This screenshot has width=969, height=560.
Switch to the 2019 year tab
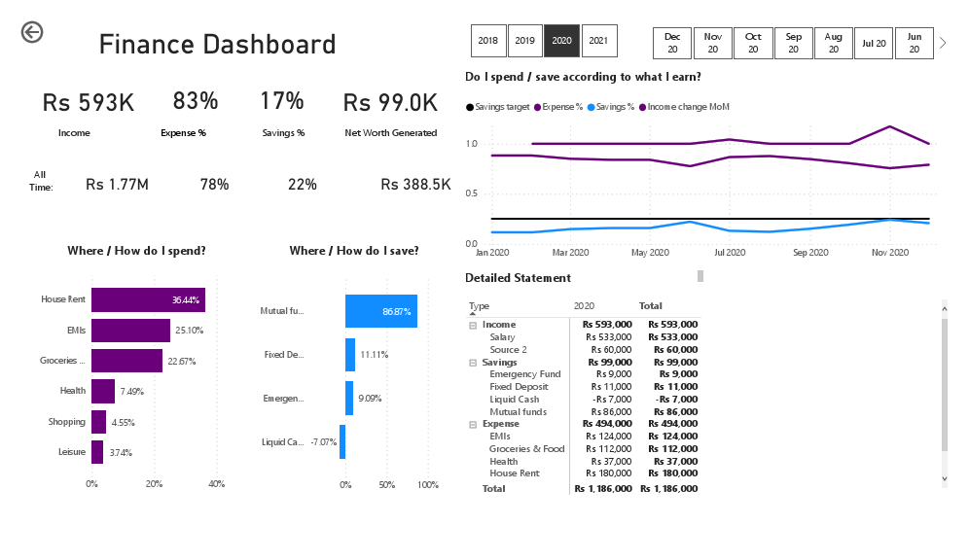click(x=524, y=40)
